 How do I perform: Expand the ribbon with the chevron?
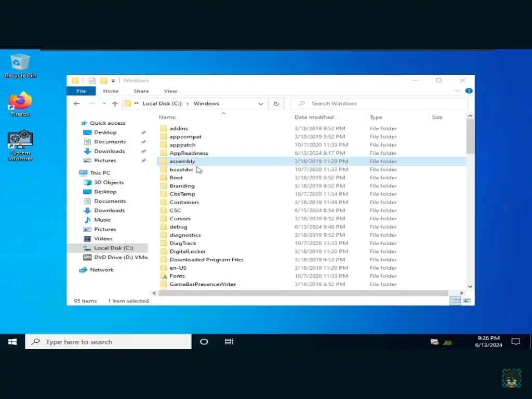pos(457,91)
